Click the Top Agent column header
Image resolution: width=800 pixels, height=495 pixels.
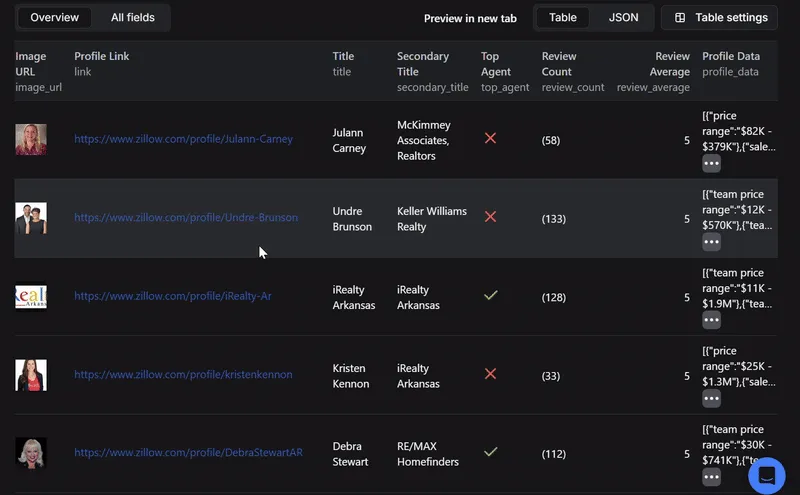click(x=505, y=71)
